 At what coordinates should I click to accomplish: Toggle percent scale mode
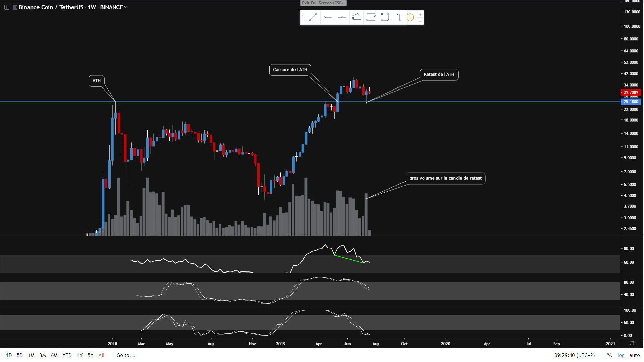(x=609, y=355)
